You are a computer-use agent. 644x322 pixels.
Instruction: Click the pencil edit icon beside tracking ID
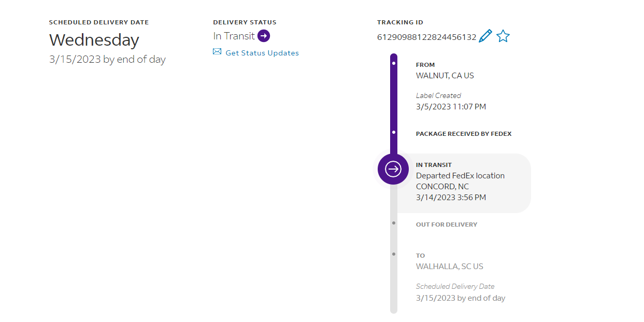[485, 36]
